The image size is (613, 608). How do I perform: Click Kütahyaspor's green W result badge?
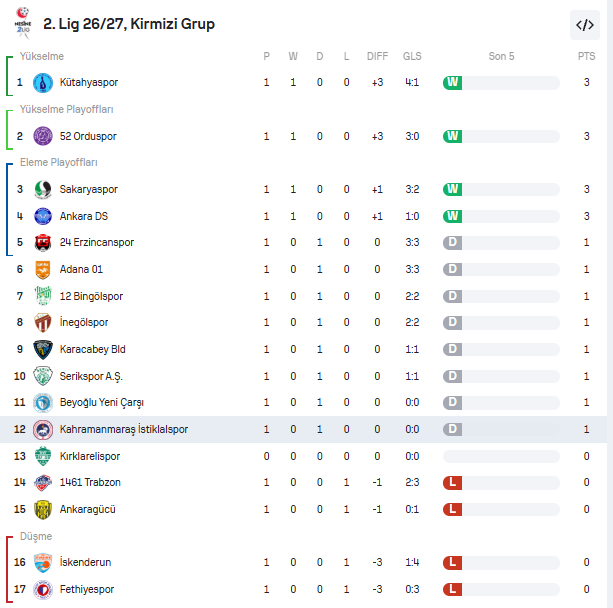[452, 83]
